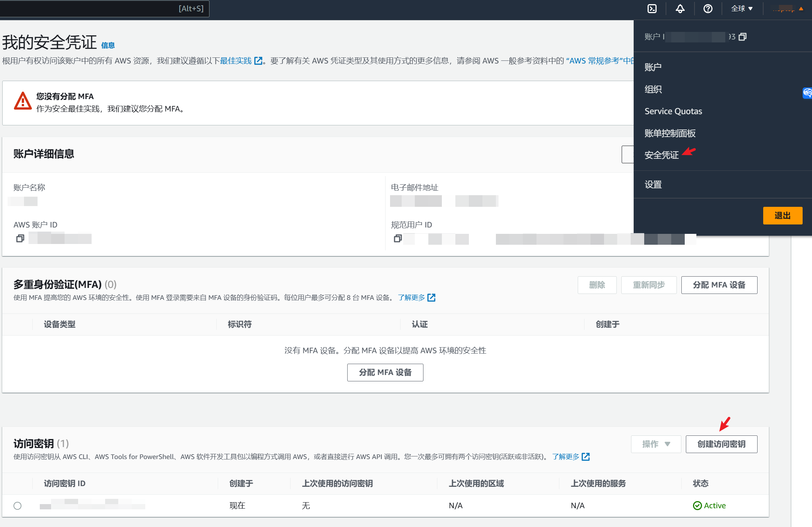This screenshot has width=812, height=527.
Task: Open the 信息 link beside page title
Action: pos(108,45)
